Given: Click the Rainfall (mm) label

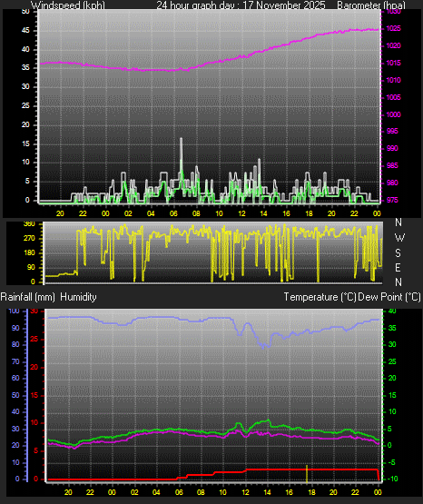Looking at the screenshot, I should tap(27, 297).
